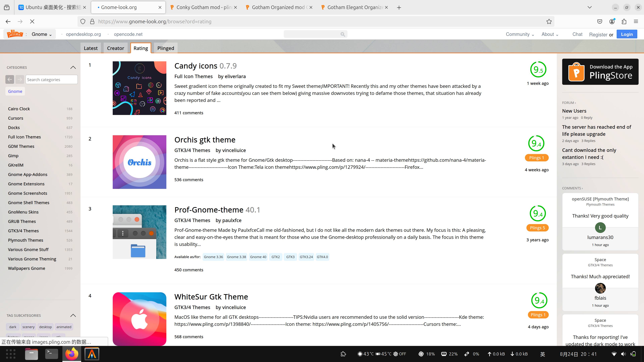The image size is (644, 362).
Task: Open the WhiteSur Gtk Theme thumbnail
Action: 140,319
